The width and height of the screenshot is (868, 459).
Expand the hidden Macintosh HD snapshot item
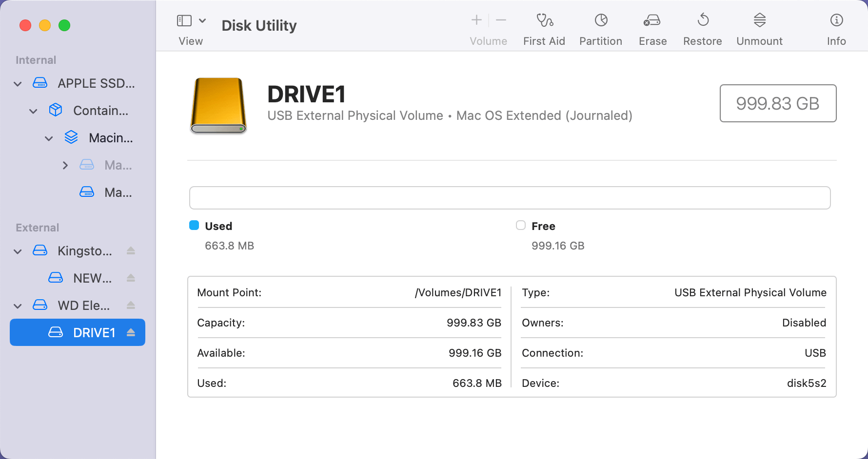(x=65, y=165)
